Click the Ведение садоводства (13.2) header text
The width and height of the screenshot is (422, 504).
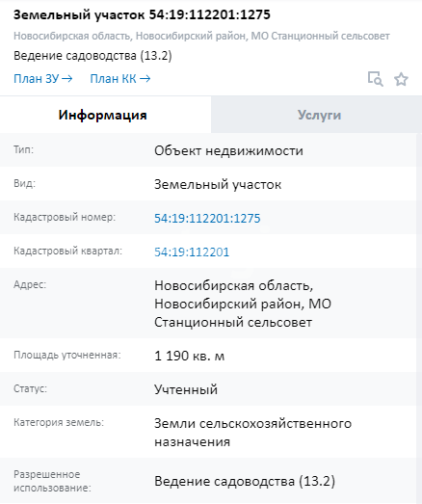(92, 56)
